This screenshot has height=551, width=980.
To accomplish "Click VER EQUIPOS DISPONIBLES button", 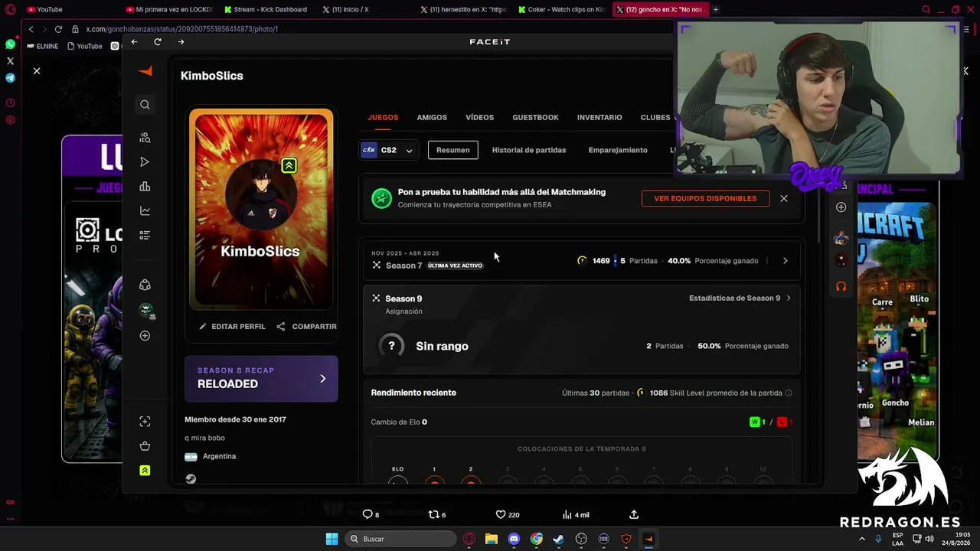I will point(705,199).
